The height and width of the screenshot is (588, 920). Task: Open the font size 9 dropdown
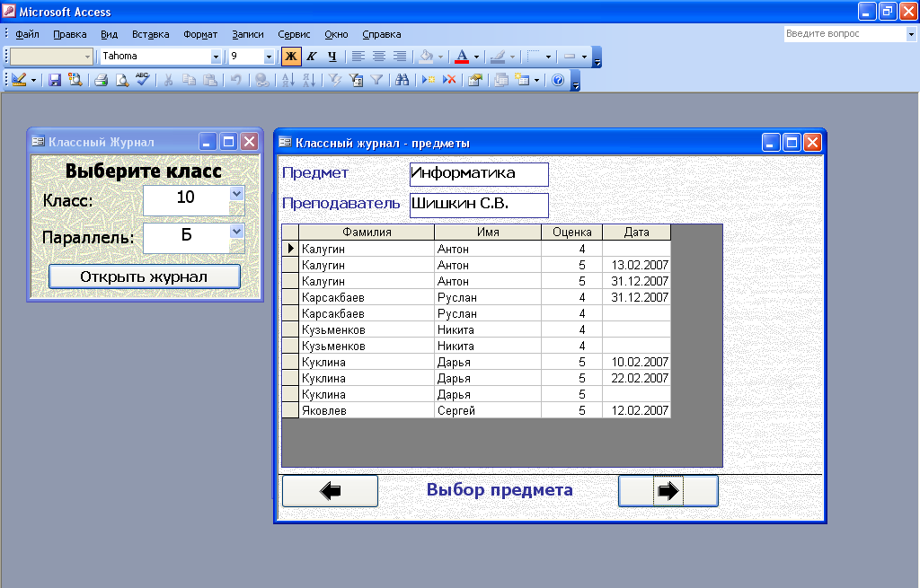point(269,57)
